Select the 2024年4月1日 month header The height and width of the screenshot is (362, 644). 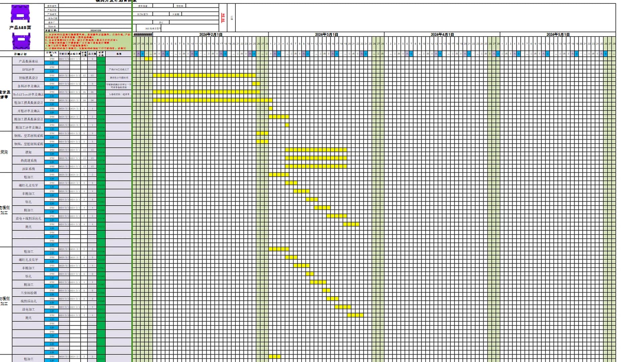442,35
